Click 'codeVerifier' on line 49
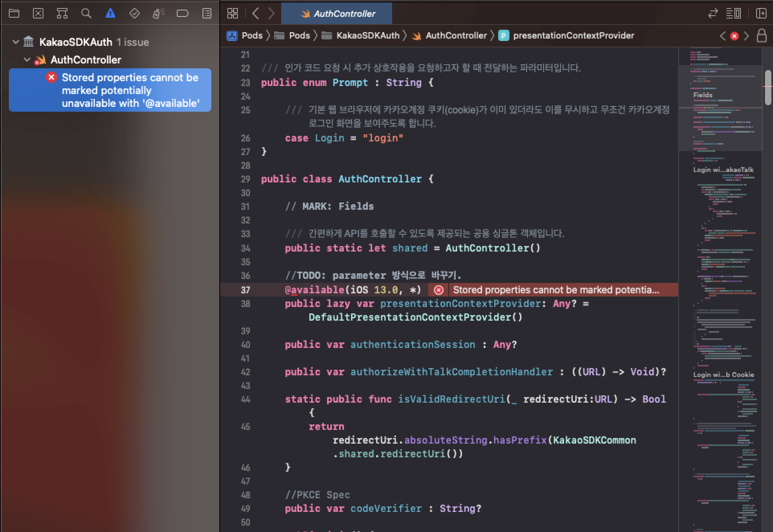 386,508
